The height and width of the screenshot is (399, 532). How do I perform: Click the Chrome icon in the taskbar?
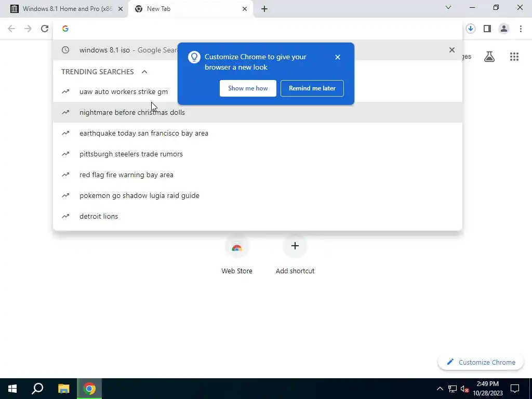(x=89, y=389)
